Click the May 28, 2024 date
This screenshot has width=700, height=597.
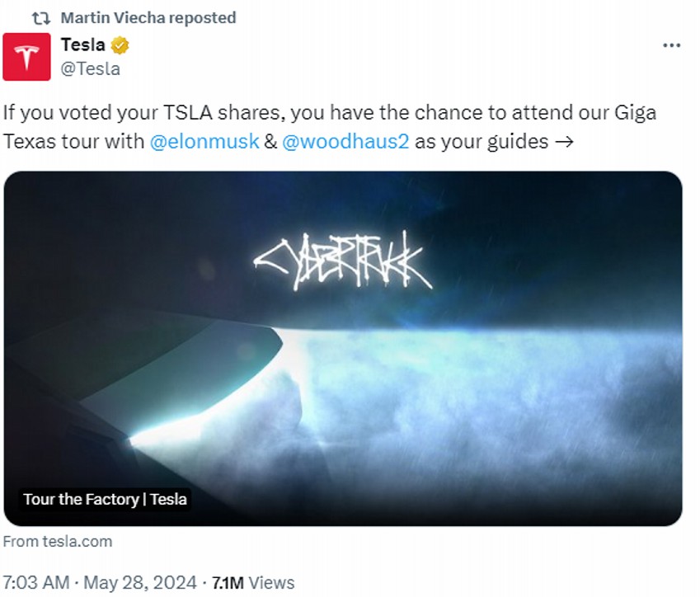click(140, 582)
